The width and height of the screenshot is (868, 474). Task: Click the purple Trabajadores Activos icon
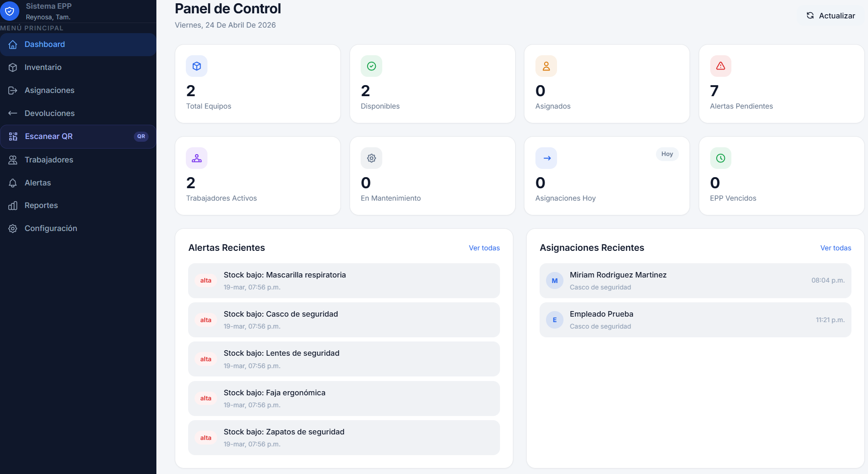pyautogui.click(x=196, y=158)
